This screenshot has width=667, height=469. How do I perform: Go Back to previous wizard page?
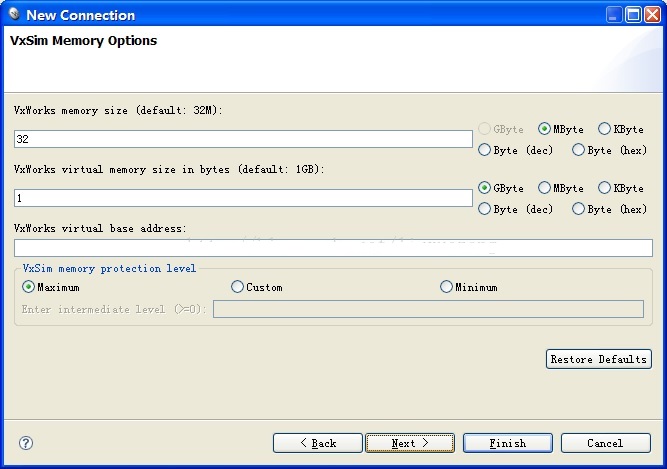tap(318, 443)
